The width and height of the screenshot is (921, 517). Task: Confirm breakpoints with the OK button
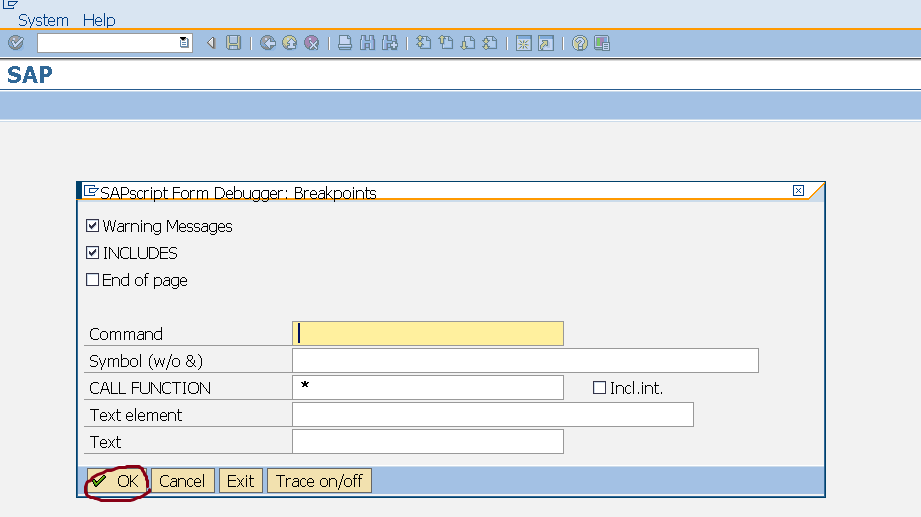[x=117, y=481]
